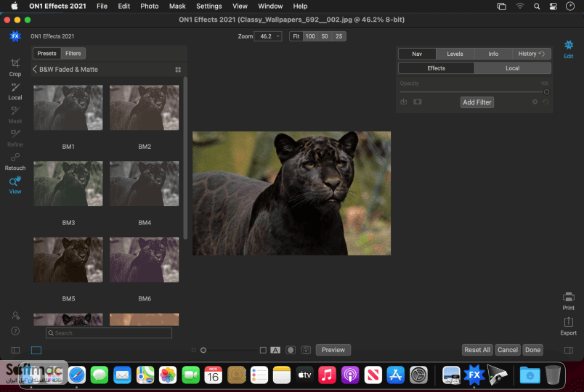584x392 pixels.
Task: Toggle the left panel visibility
Action: click(x=15, y=350)
